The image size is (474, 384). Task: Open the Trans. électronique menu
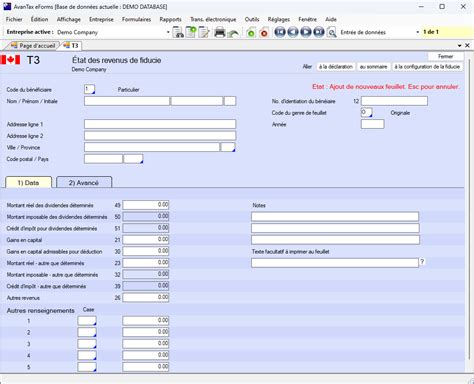[213, 19]
